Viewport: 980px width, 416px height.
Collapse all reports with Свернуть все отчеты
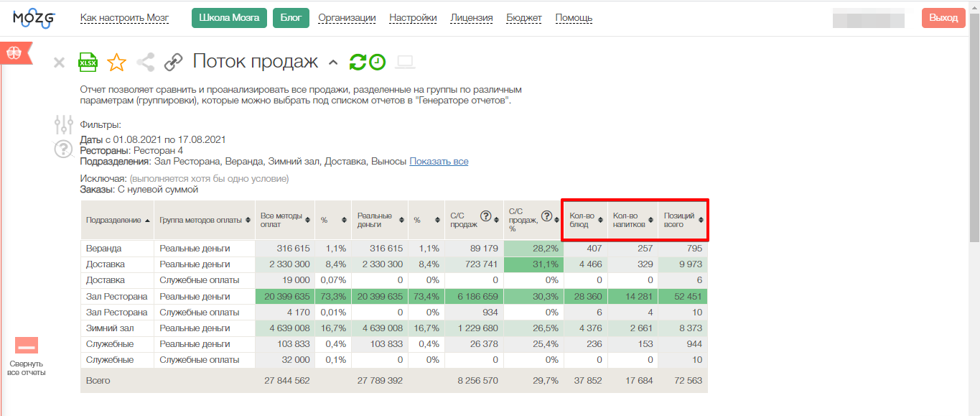27,357
